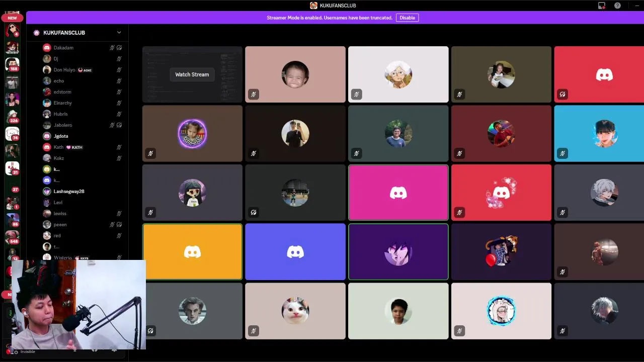Image resolution: width=644 pixels, height=362 pixels.
Task: Click Kokz's muted microphone icon
Action: [x=119, y=158]
